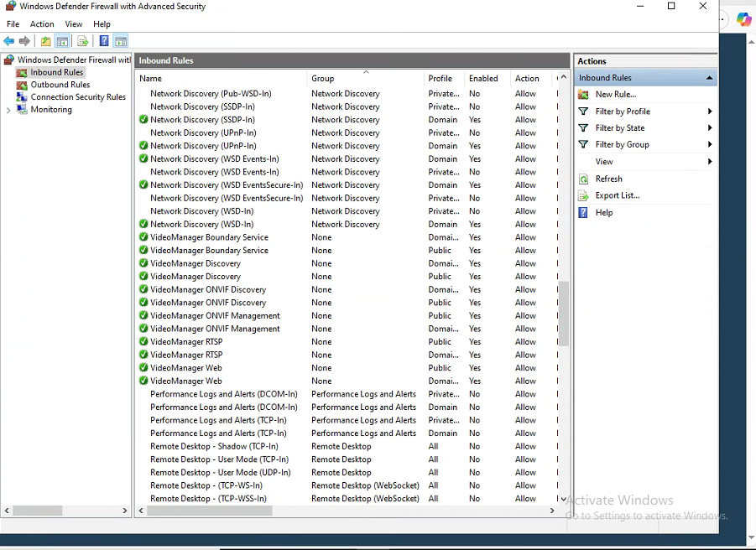
Task: Click scroll up arrow of rules list
Action: click(563, 77)
